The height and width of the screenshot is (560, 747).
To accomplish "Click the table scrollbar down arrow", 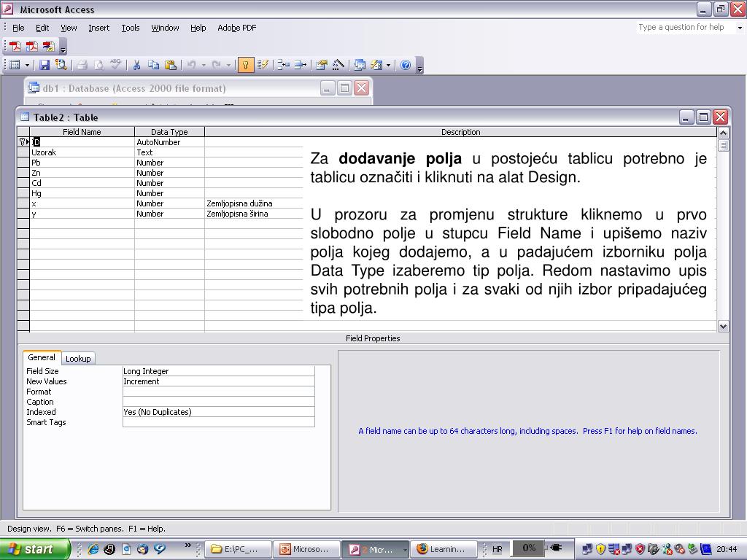I will coord(723,326).
